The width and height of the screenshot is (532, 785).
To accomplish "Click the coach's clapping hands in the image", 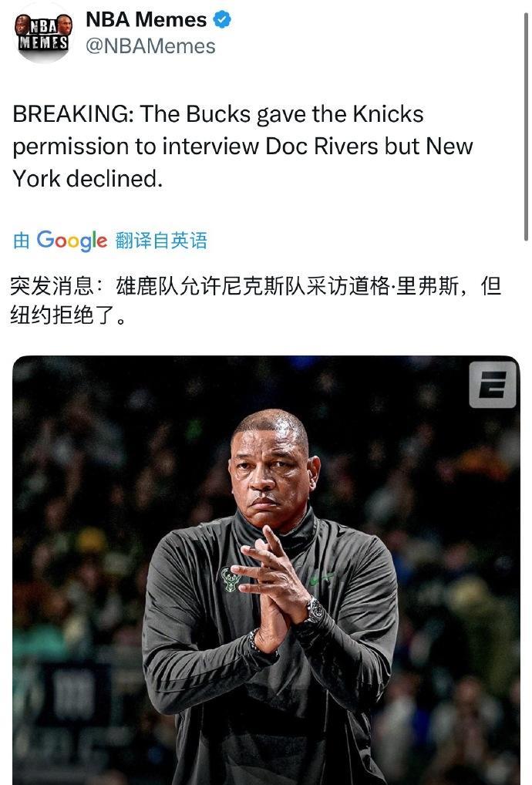I will click(273, 591).
